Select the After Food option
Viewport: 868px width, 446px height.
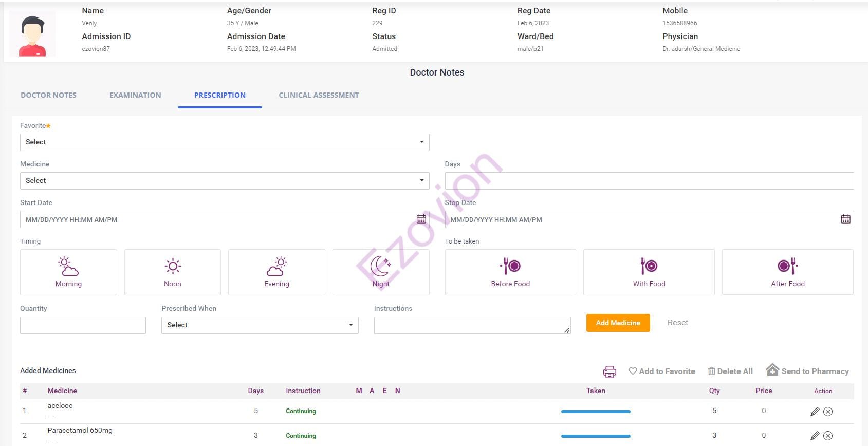click(787, 272)
